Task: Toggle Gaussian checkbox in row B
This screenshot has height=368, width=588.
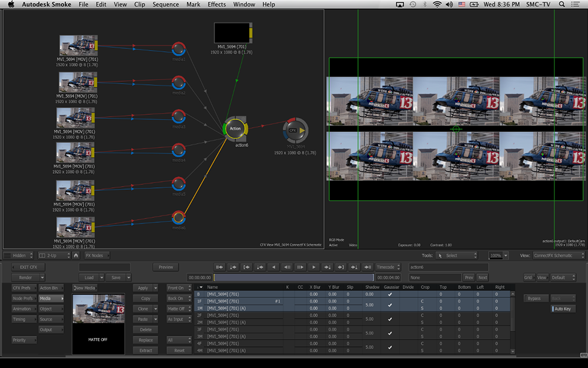Action: point(389,294)
